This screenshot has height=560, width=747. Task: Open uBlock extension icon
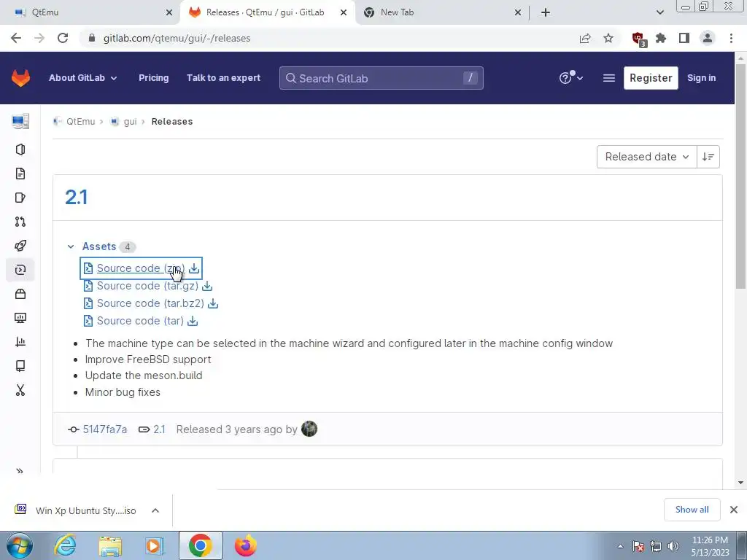click(x=638, y=39)
